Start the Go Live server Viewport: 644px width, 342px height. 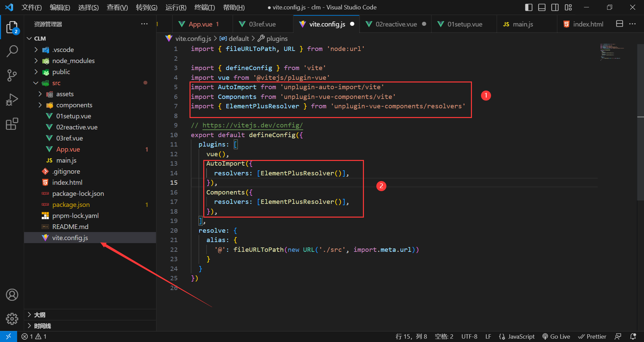pyautogui.click(x=556, y=336)
